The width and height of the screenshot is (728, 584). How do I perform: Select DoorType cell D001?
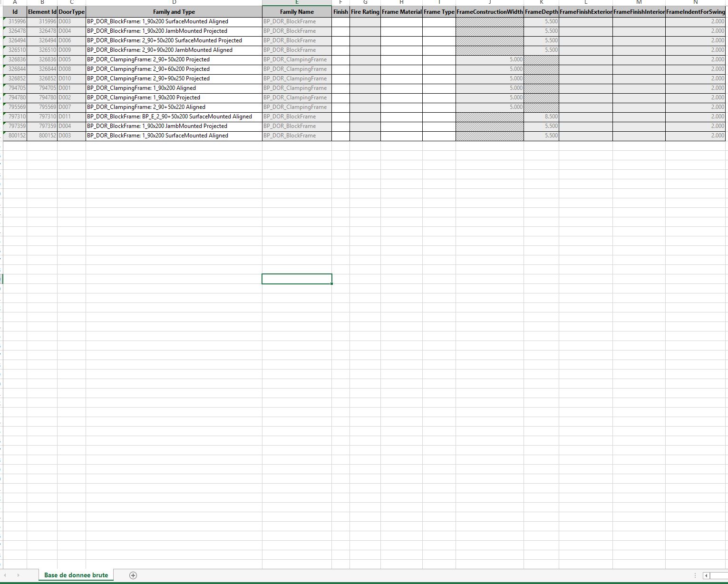(72, 88)
